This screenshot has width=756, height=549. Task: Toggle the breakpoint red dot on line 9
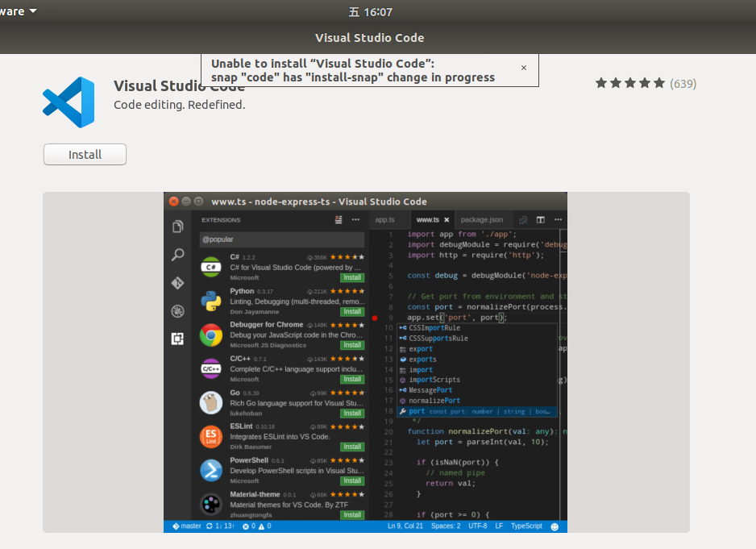pyautogui.click(x=375, y=318)
